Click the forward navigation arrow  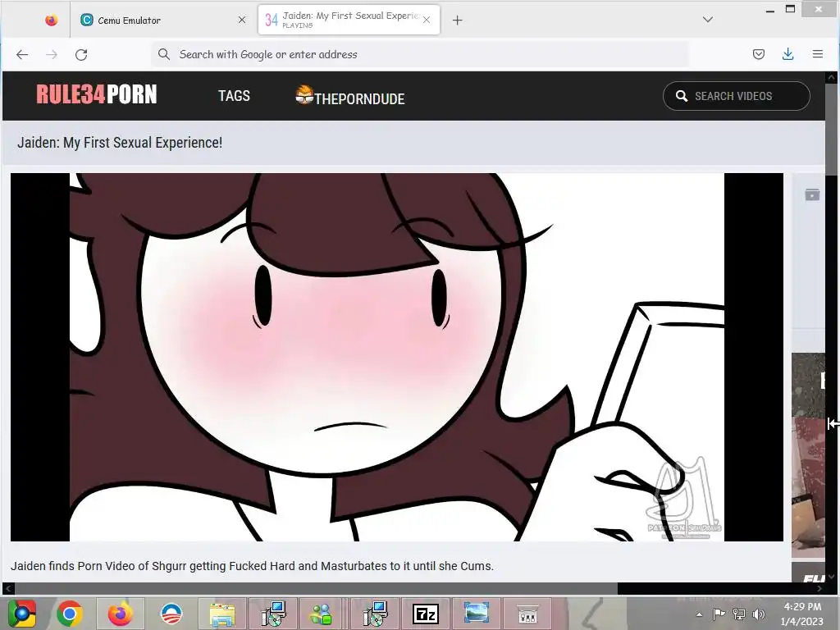click(52, 55)
